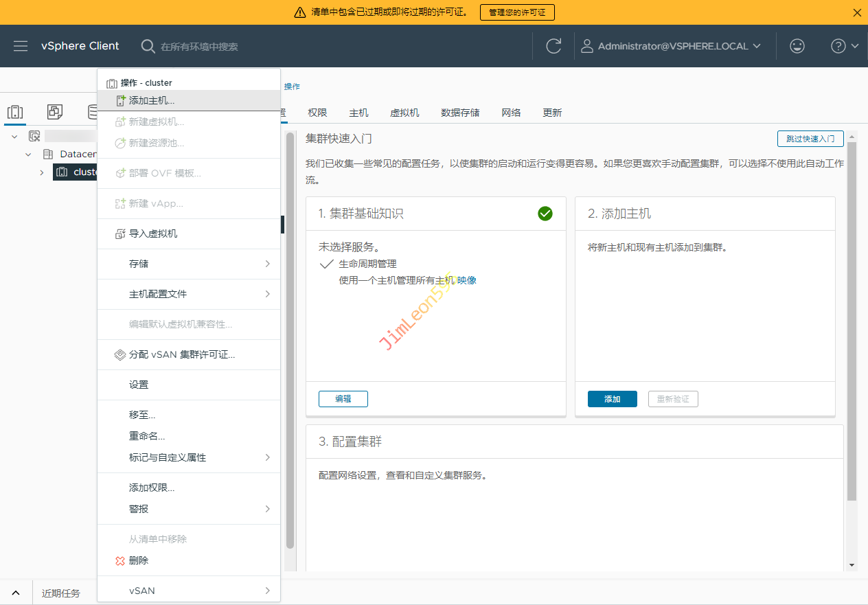Open the hamburger navigation menu
The image size is (868, 605).
[21, 46]
